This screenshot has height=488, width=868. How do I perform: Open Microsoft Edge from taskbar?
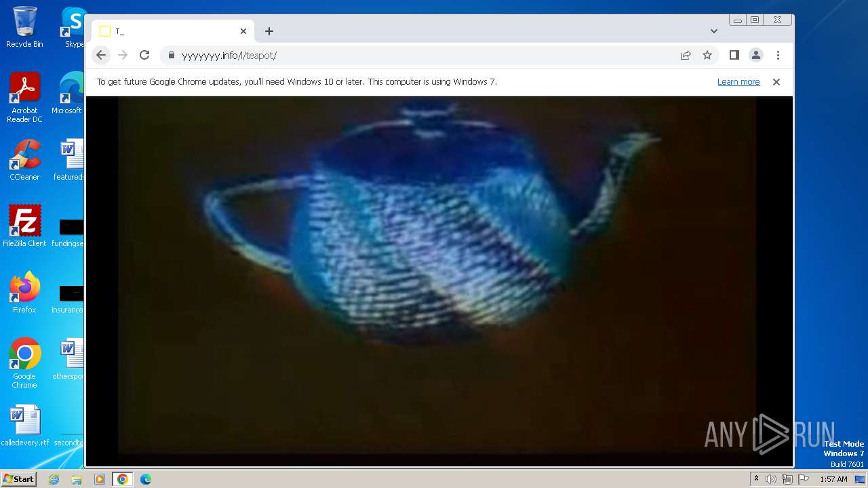point(146,479)
